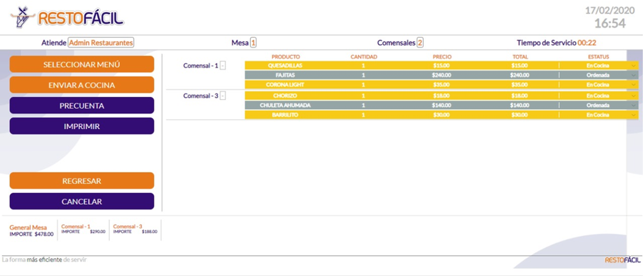Collapse Comensal - 3 order group
This screenshot has width=644, height=276.
(x=223, y=96)
